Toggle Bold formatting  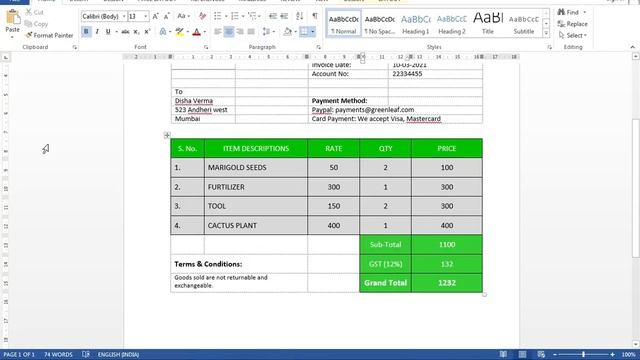[x=86, y=31]
